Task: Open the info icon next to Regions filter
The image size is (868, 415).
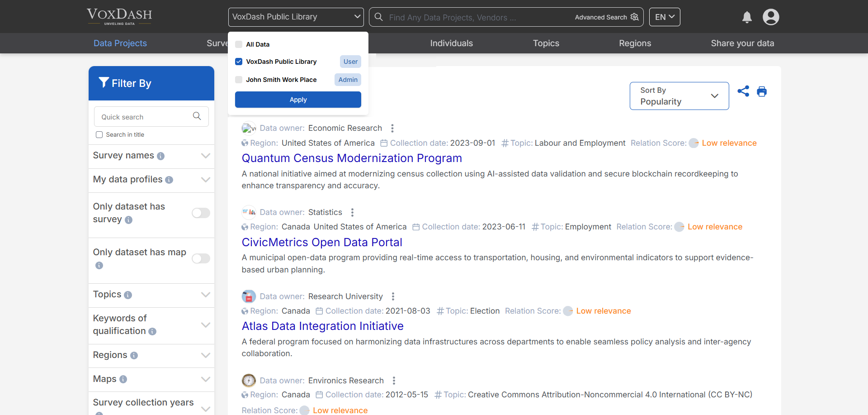Action: (134, 356)
